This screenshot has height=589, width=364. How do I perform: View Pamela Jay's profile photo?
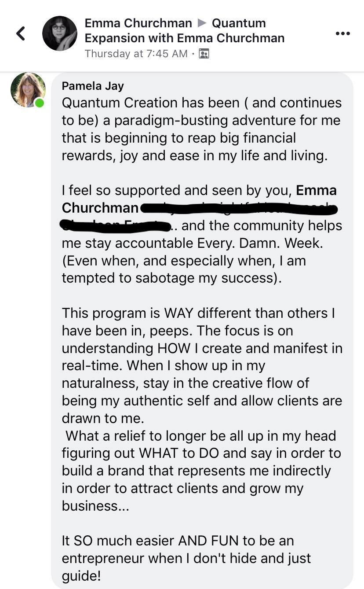28,90
